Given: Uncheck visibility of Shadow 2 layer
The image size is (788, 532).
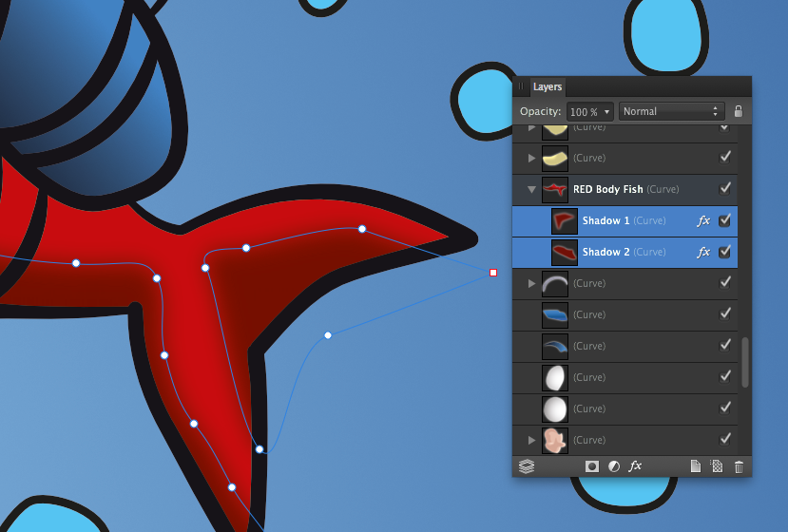Looking at the screenshot, I should coord(724,251).
